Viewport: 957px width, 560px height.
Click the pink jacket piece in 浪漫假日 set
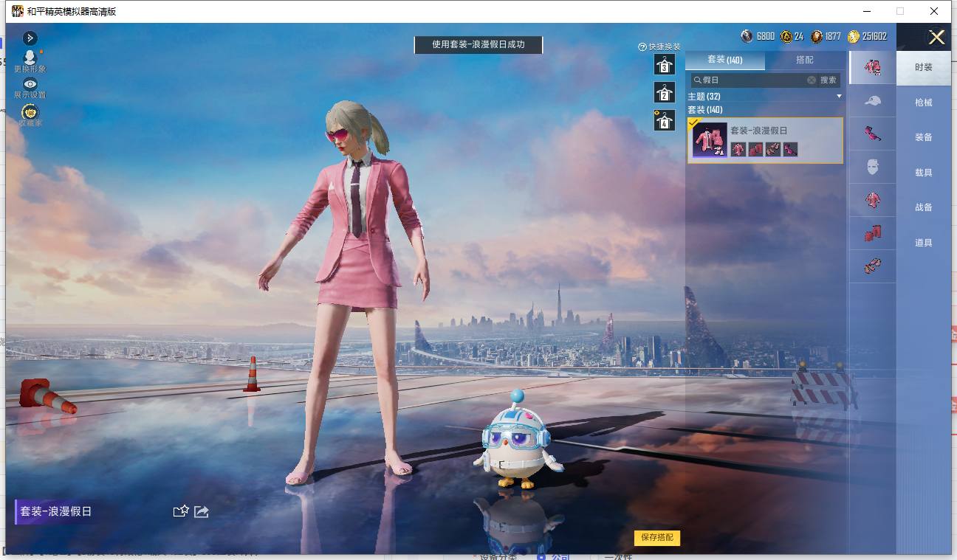click(x=738, y=149)
